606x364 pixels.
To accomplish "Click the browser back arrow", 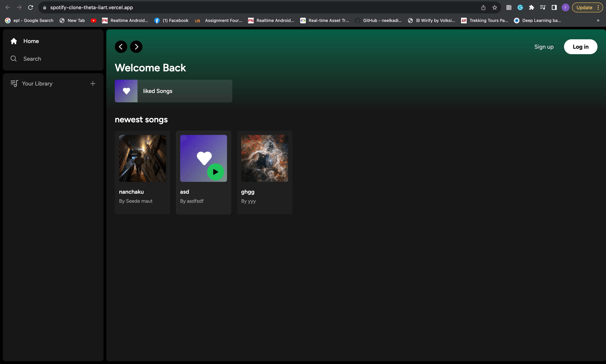I will pyautogui.click(x=8, y=7).
